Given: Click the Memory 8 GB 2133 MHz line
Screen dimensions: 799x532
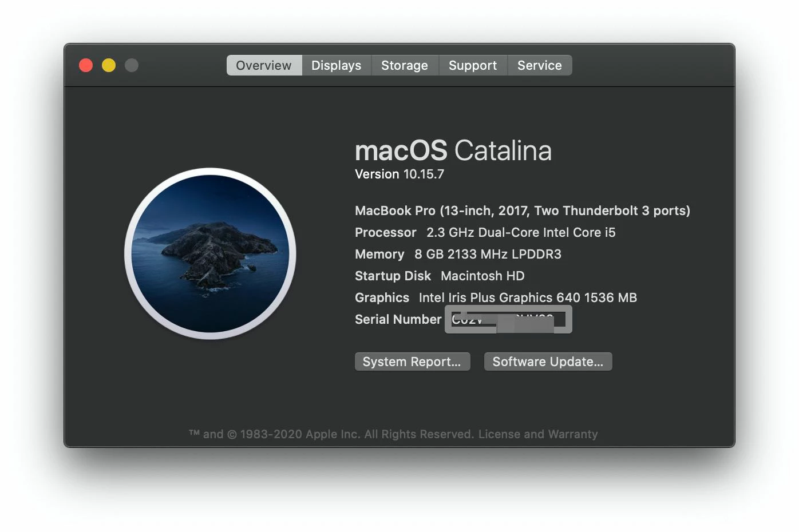Looking at the screenshot, I should click(x=458, y=254).
